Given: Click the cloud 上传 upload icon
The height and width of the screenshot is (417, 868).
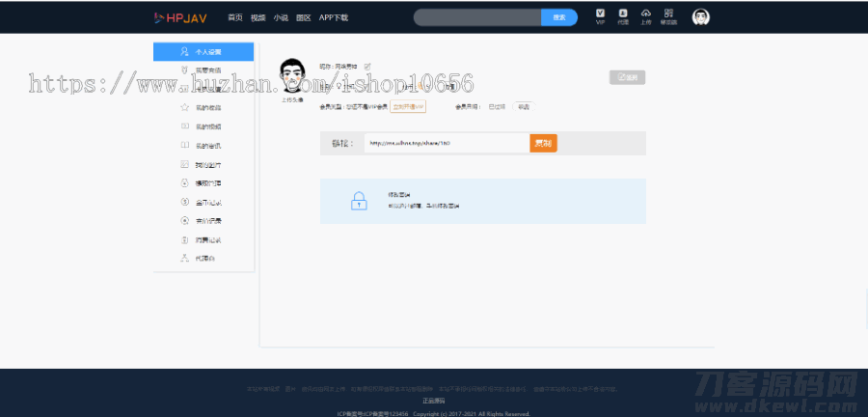Looking at the screenshot, I should (x=646, y=14).
